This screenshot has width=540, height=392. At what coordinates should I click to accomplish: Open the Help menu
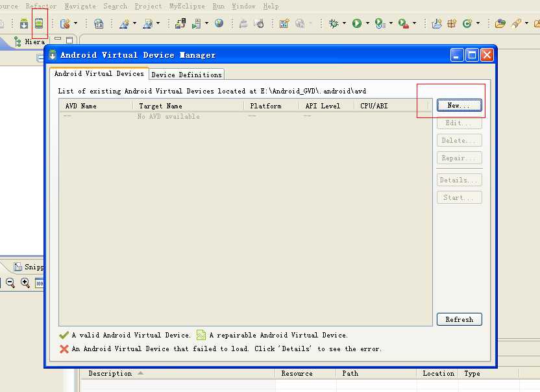point(271,6)
